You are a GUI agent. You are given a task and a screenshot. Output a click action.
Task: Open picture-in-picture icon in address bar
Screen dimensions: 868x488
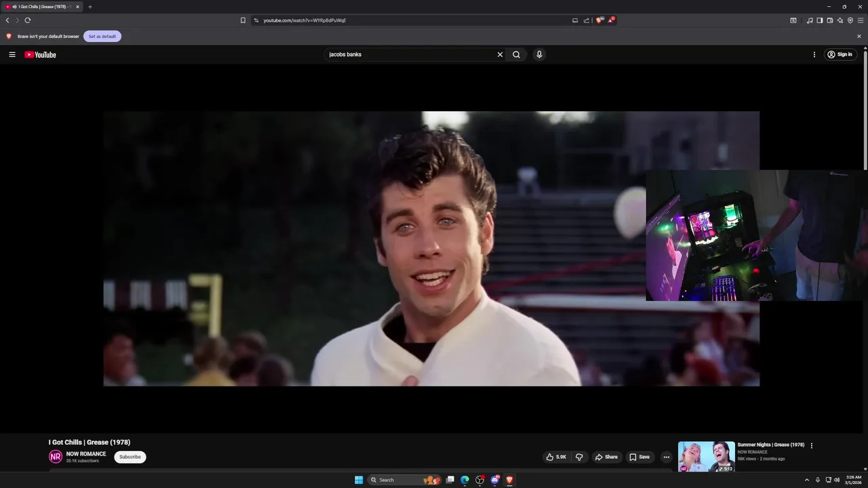pyautogui.click(x=575, y=20)
